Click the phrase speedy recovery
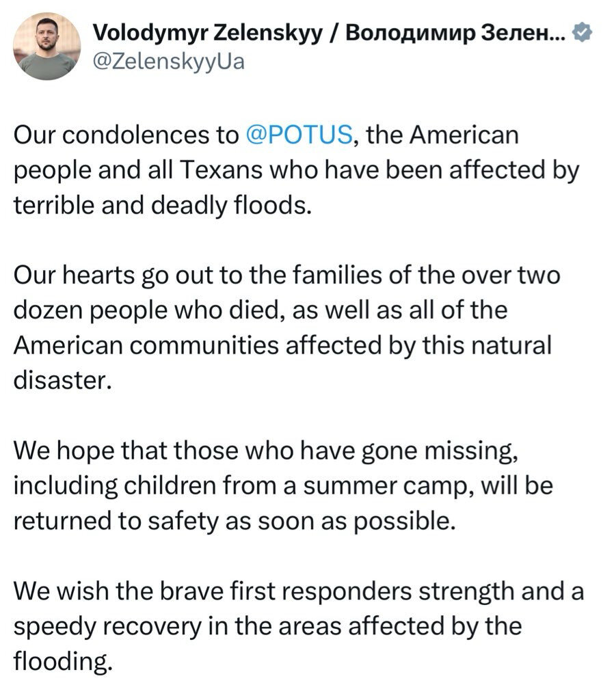 click(107, 627)
